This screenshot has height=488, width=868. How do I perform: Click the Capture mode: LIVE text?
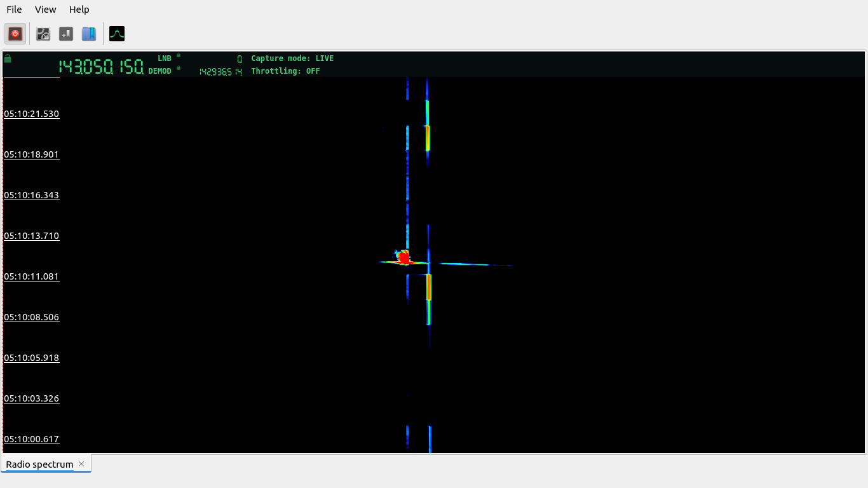[x=292, y=58]
